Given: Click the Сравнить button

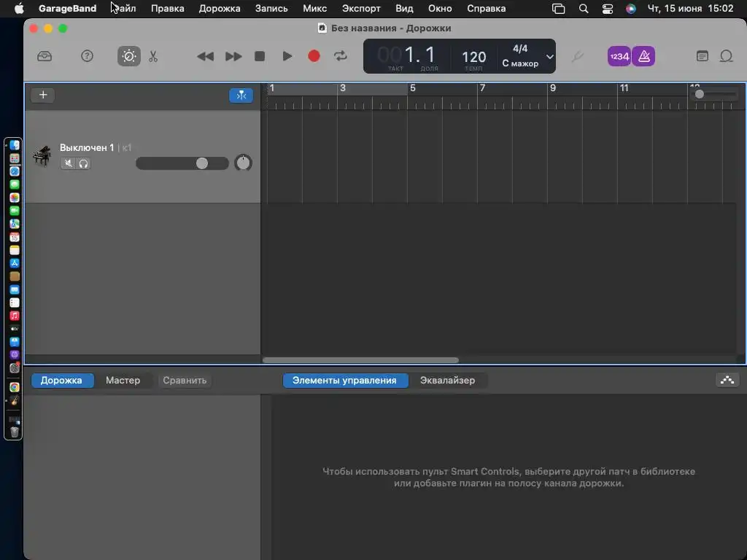Looking at the screenshot, I should pyautogui.click(x=185, y=381).
